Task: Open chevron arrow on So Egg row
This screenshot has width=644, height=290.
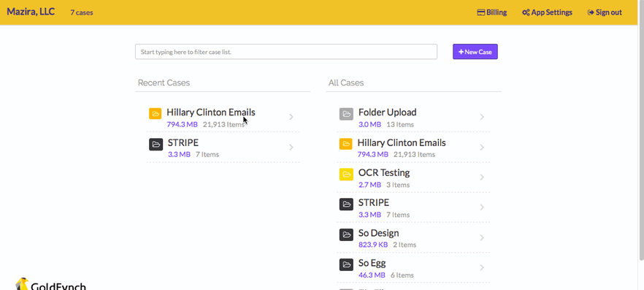Action: [x=482, y=268]
